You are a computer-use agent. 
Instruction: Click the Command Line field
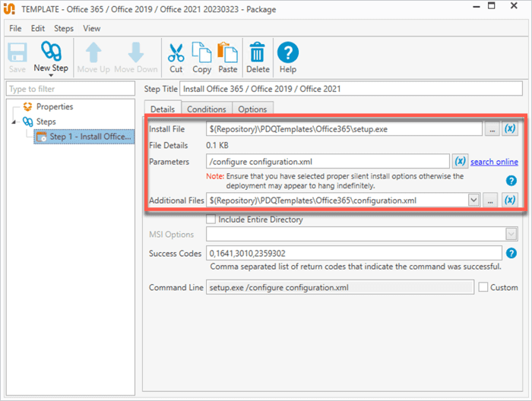340,287
